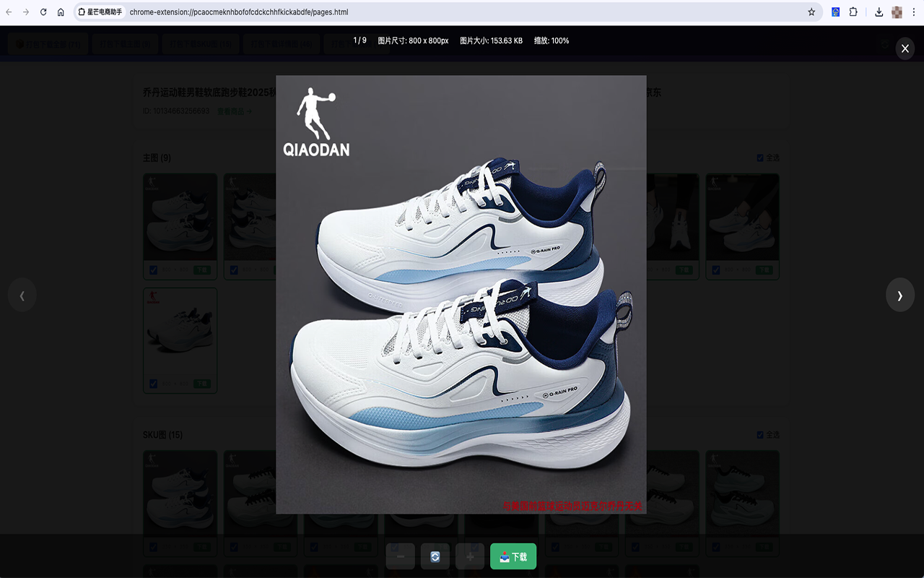Open the first SKU图 thumbnail

tap(180, 494)
